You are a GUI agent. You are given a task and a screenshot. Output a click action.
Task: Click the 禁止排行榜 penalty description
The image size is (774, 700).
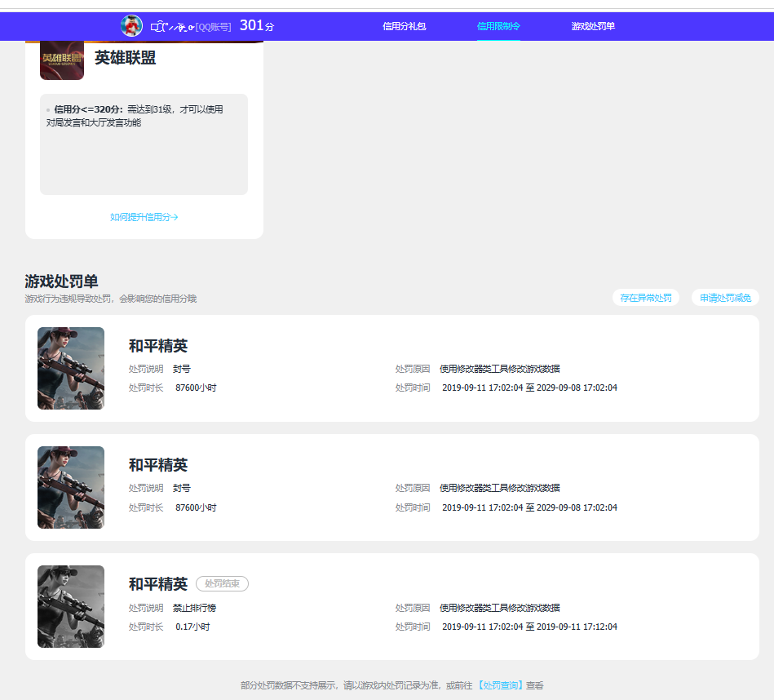pos(194,608)
